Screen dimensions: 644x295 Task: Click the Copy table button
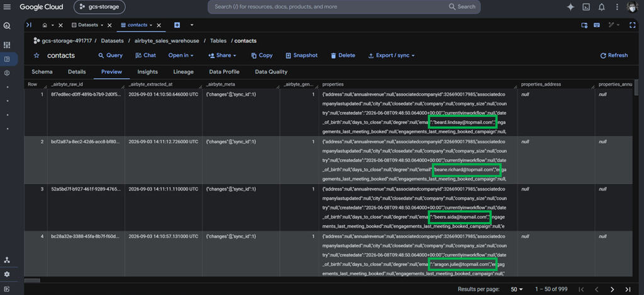[x=262, y=55]
